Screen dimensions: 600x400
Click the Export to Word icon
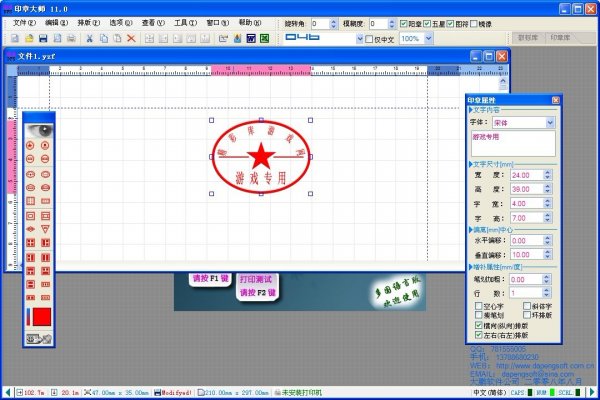251,38
